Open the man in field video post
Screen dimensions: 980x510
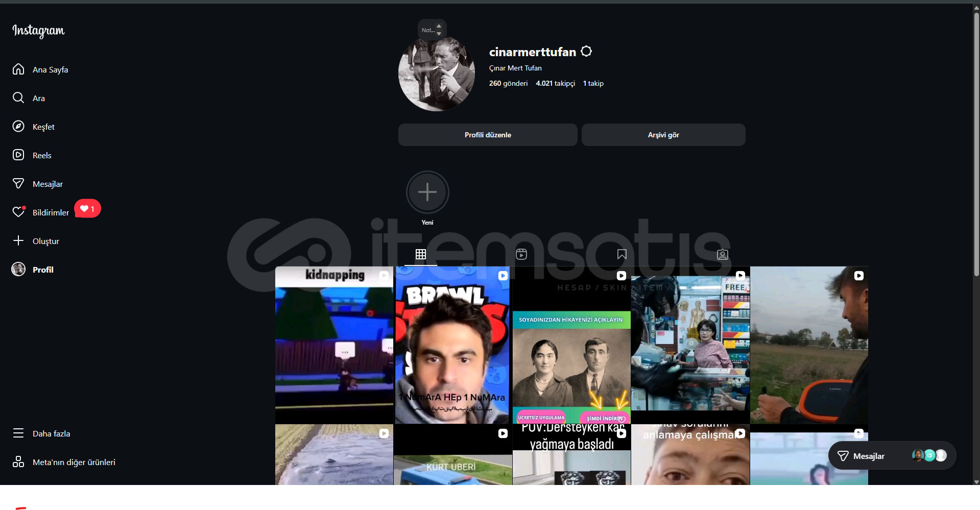coord(809,345)
